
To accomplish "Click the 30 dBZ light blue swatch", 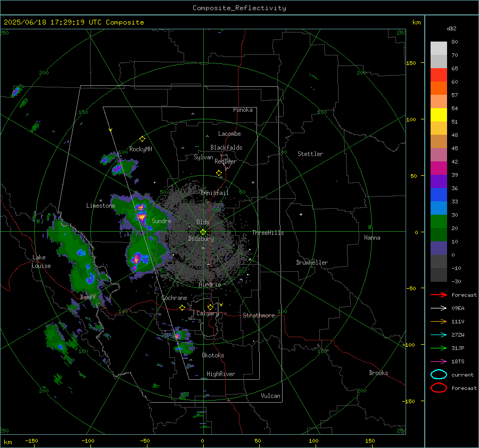I will tap(439, 208).
